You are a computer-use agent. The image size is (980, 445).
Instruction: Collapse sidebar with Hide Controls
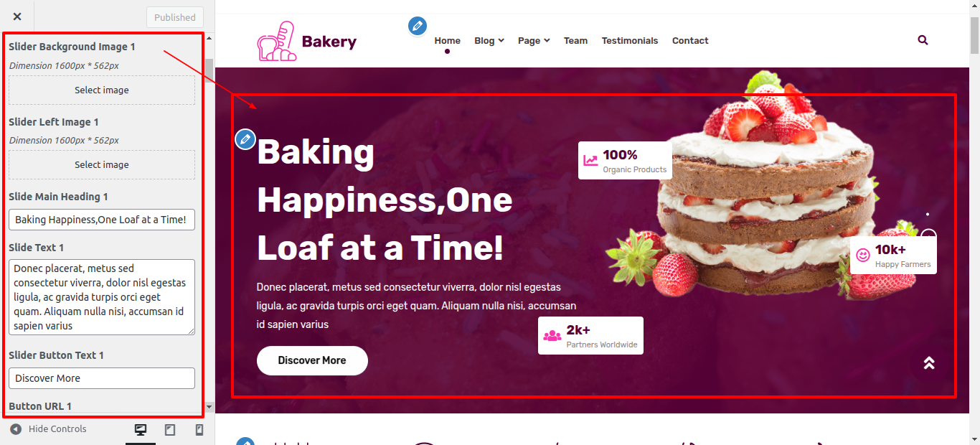48,429
